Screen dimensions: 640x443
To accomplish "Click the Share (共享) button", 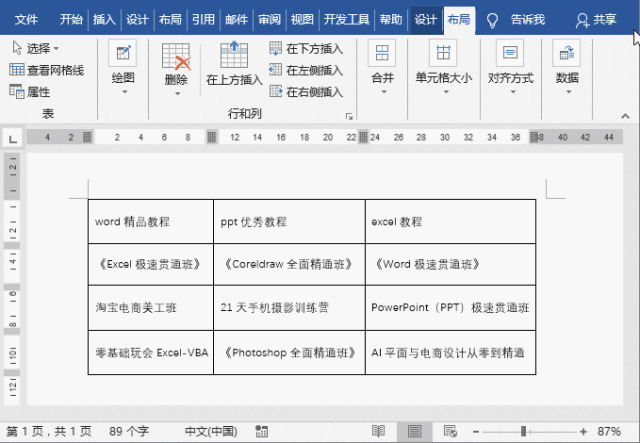I will (596, 20).
